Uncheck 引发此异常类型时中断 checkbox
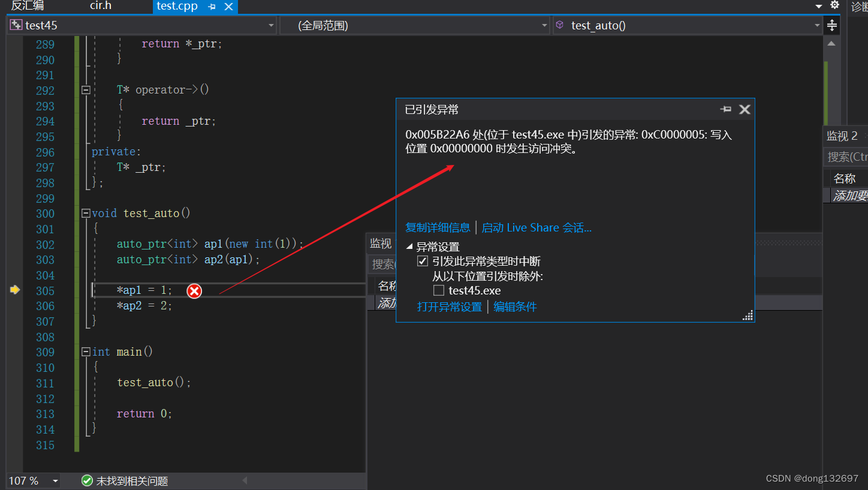This screenshot has width=868, height=490. (x=423, y=261)
